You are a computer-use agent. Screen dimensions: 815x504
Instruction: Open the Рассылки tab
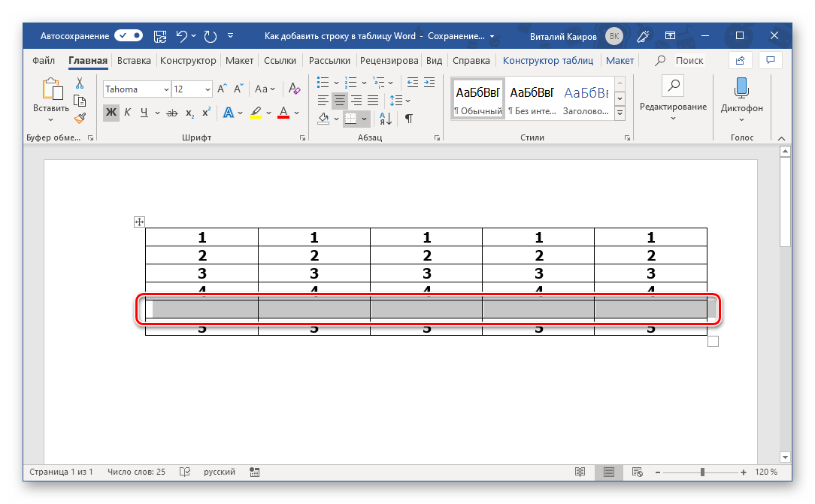(x=329, y=60)
